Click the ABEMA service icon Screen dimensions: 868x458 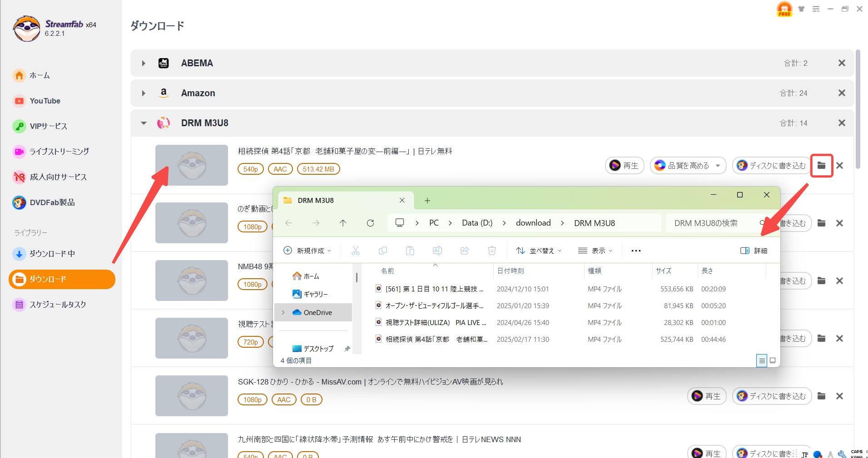(x=164, y=63)
